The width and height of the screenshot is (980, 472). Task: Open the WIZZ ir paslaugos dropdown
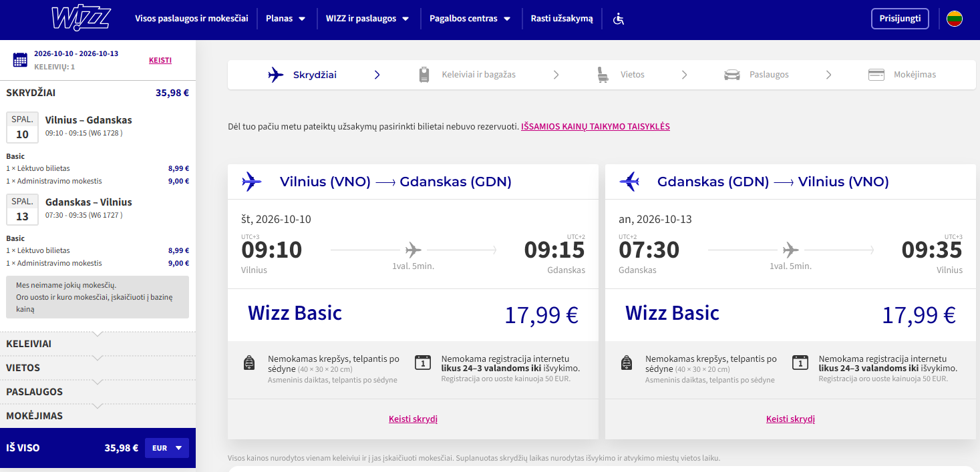pyautogui.click(x=367, y=19)
